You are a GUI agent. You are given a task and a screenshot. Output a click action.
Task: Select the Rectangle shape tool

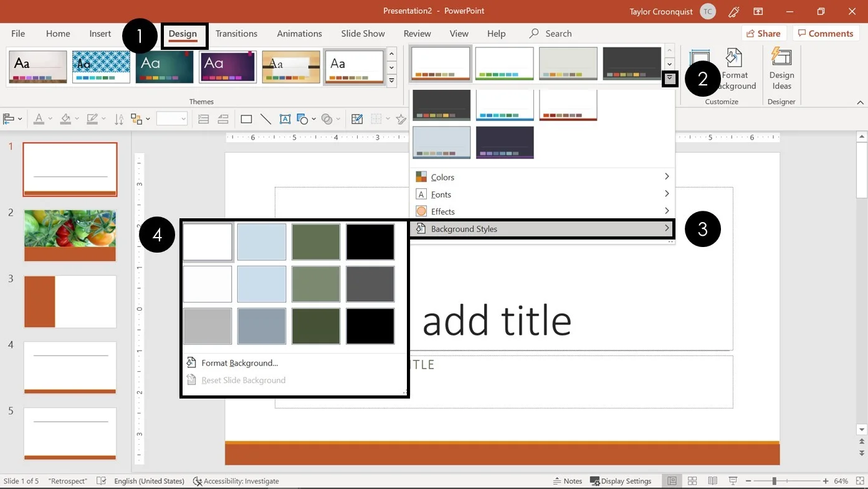(246, 119)
